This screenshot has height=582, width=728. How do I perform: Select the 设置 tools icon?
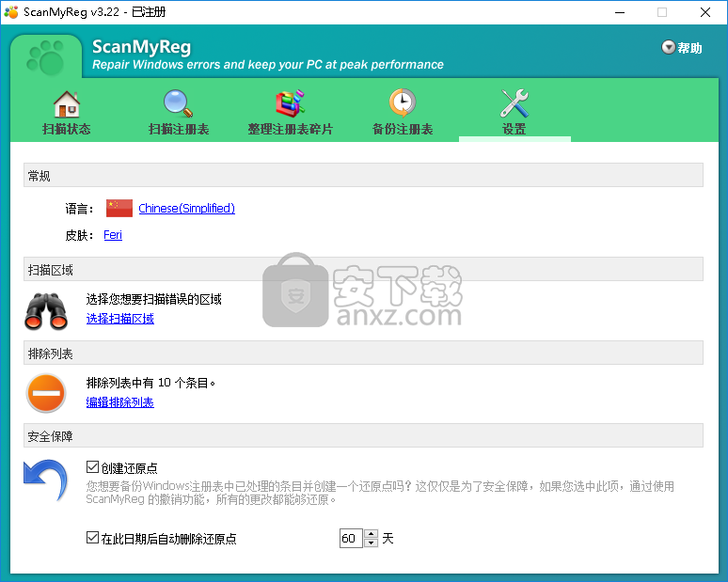click(x=514, y=103)
